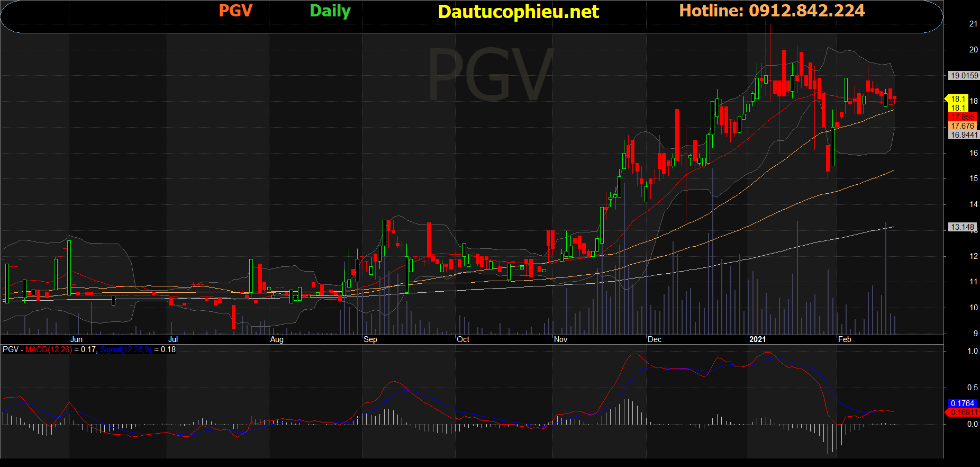Click the red 17.855 moving average tag

coord(963,117)
